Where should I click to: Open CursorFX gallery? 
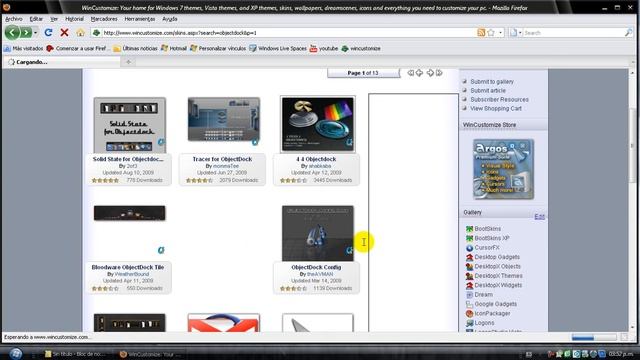487,247
